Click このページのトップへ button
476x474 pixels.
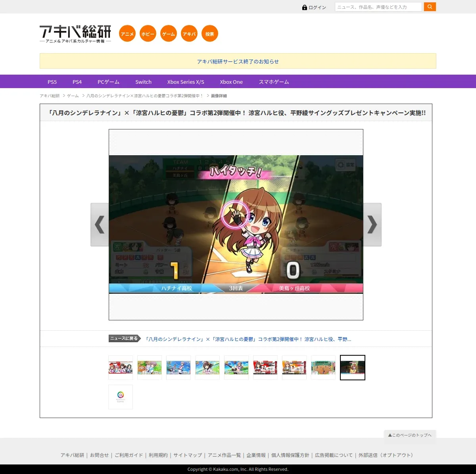(410, 435)
